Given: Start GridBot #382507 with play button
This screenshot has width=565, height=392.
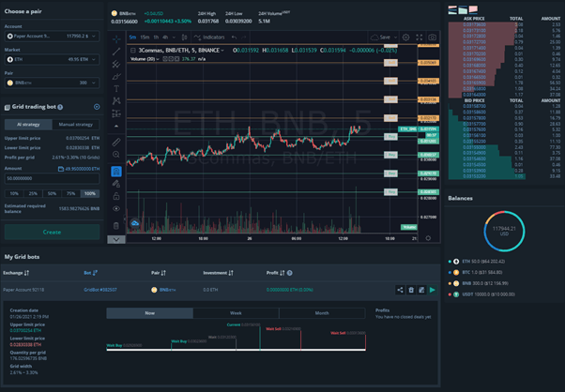Looking at the screenshot, I should click(x=433, y=290).
